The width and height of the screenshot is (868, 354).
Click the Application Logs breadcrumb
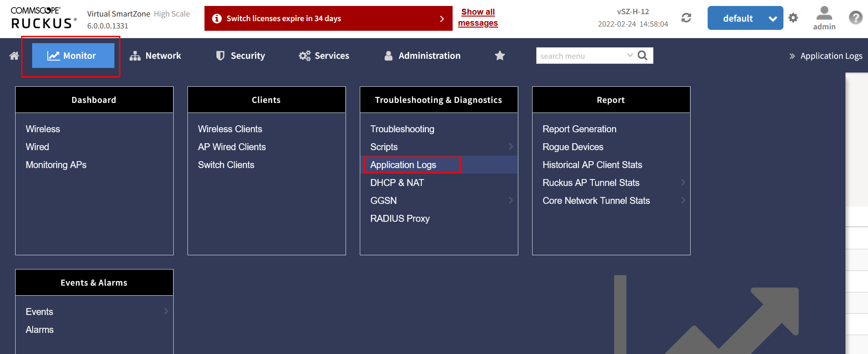coord(831,56)
